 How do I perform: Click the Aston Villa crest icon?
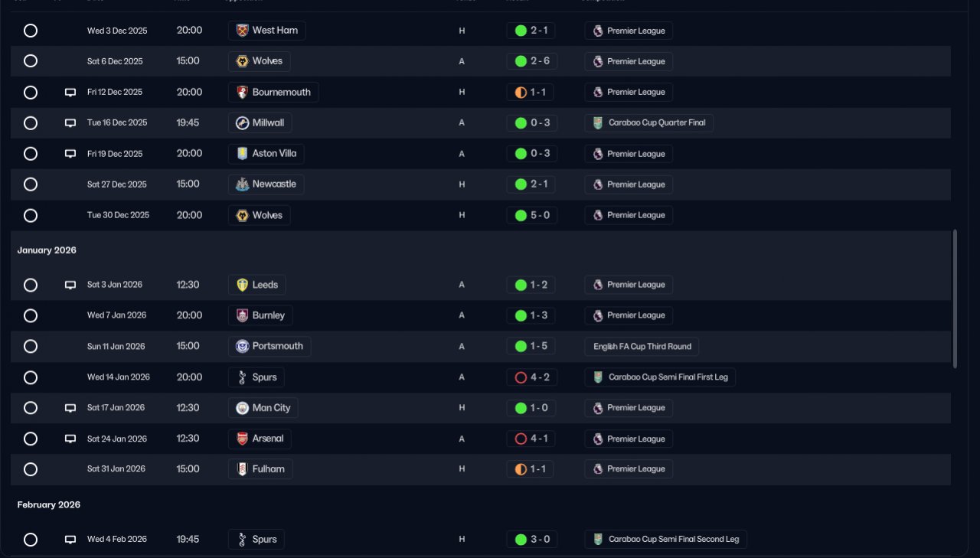tap(243, 154)
